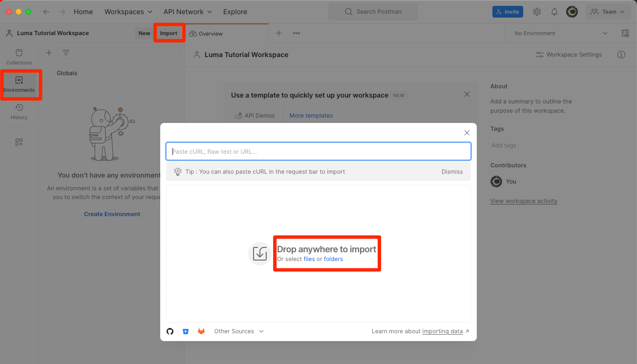Open the Environments sidebar panel
This screenshot has width=637, height=364.
point(19,84)
